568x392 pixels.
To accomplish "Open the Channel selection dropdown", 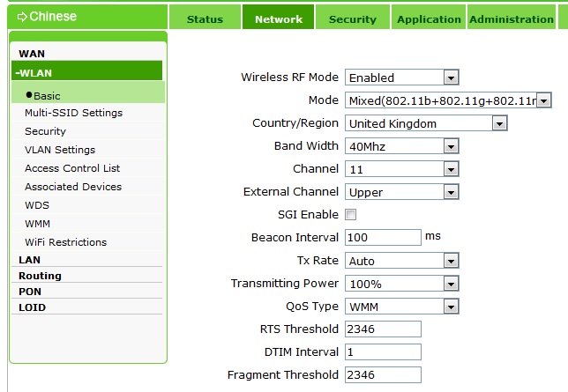I will pos(401,169).
